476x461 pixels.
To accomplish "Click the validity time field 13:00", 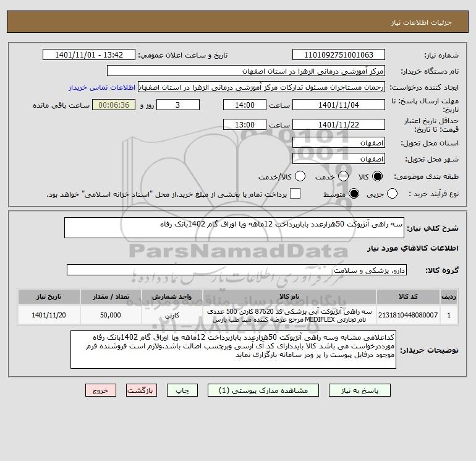I will (245, 124).
